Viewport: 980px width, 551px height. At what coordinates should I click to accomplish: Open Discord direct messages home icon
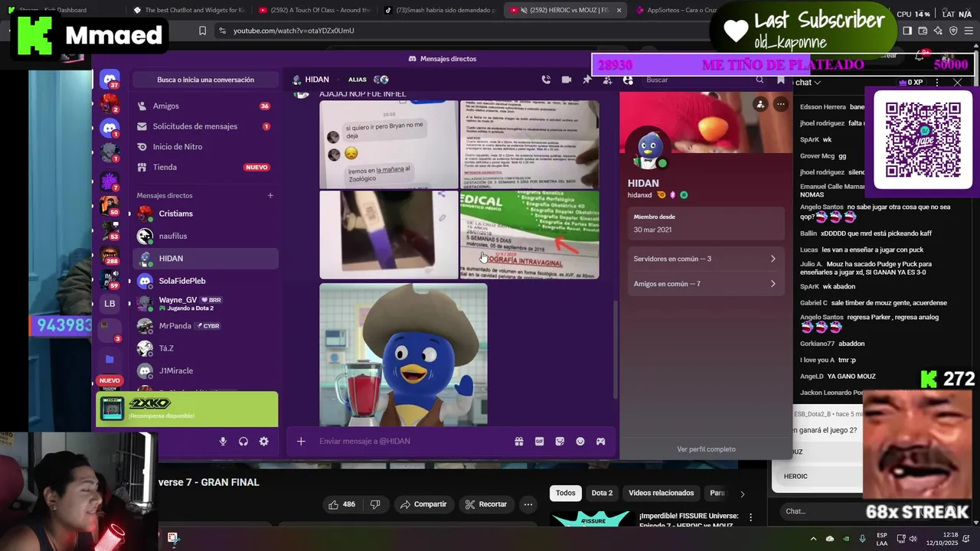pos(110,79)
